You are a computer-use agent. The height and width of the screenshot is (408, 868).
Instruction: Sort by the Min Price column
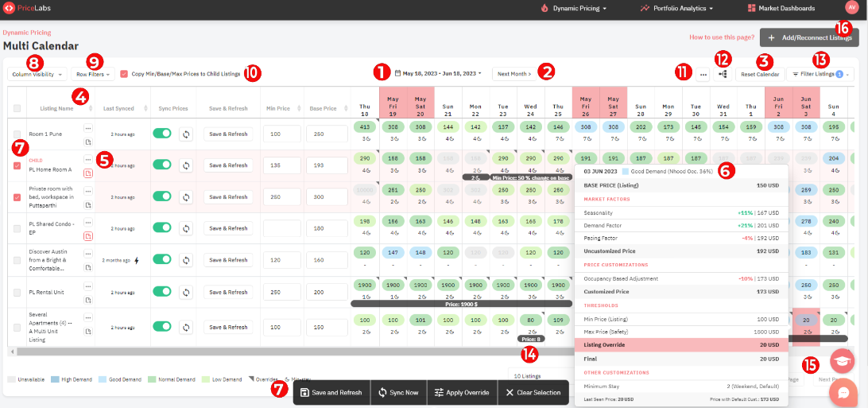coord(299,108)
